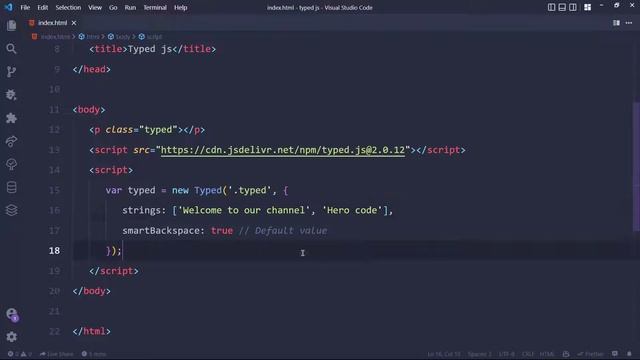Viewport: 640px width, 360px height.
Task: Click the Prettier status bar item
Action: point(590,354)
